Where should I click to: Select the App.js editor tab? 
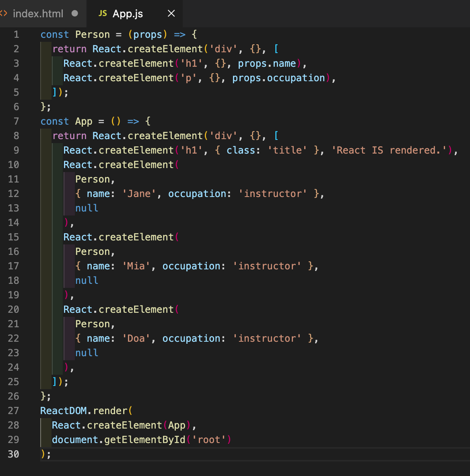tap(134, 14)
